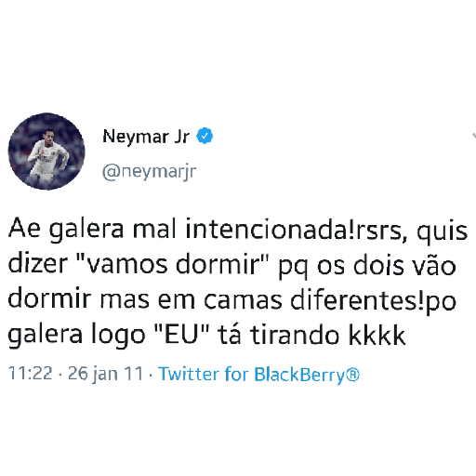This screenshot has height=476, width=476.
Task: Click the words "pq os dois vão"
Action: click(367, 265)
